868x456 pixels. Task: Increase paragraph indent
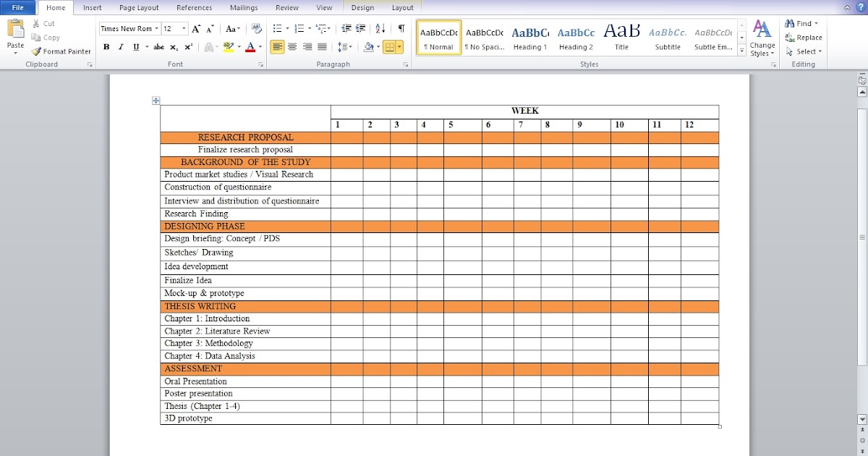click(x=362, y=29)
